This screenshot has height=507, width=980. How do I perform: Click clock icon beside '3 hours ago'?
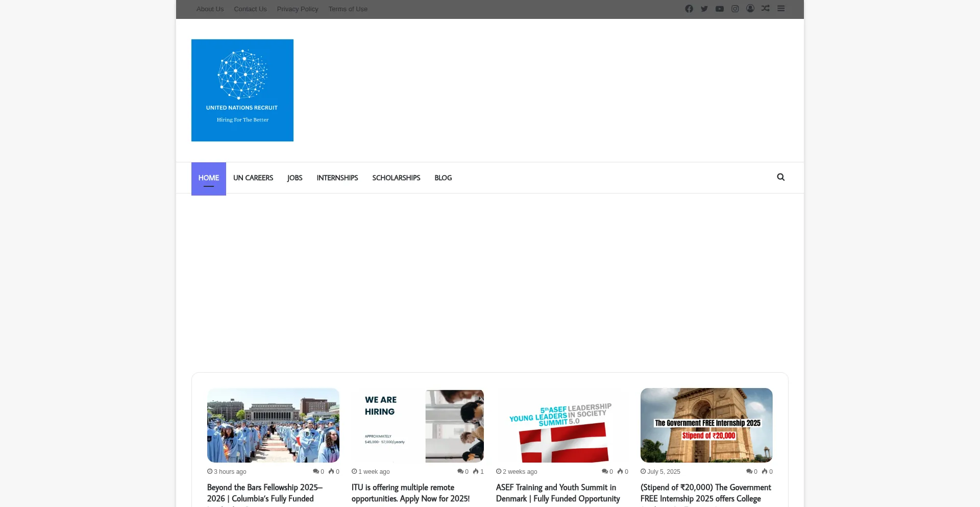pos(210,471)
